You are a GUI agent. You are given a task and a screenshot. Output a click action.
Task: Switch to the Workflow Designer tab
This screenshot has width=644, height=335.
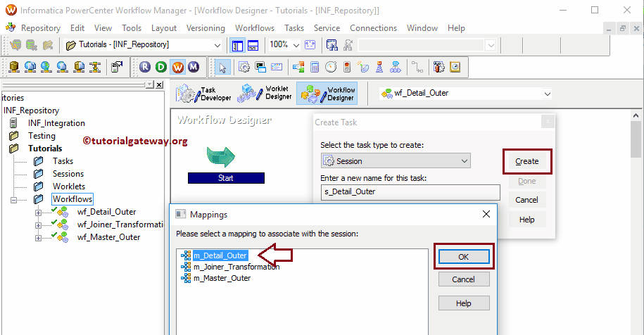coord(327,94)
